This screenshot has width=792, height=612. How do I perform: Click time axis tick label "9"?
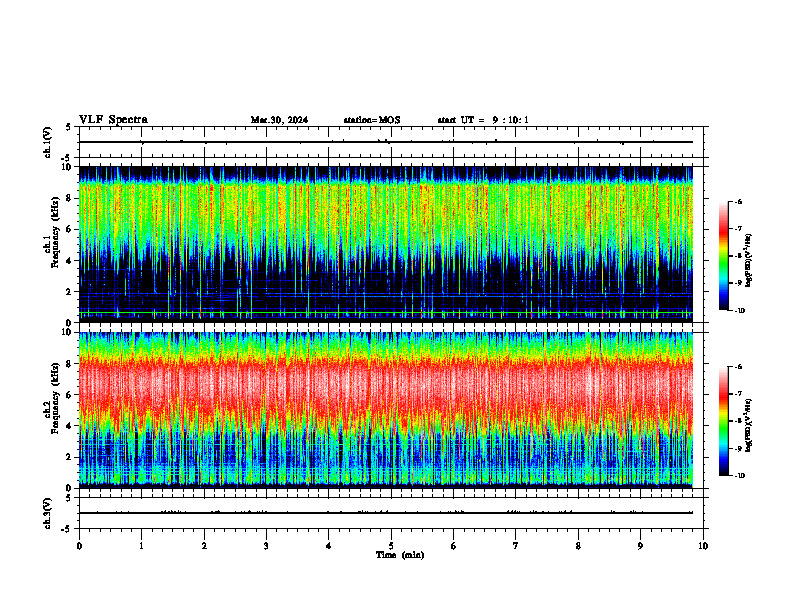pyautogui.click(x=640, y=546)
